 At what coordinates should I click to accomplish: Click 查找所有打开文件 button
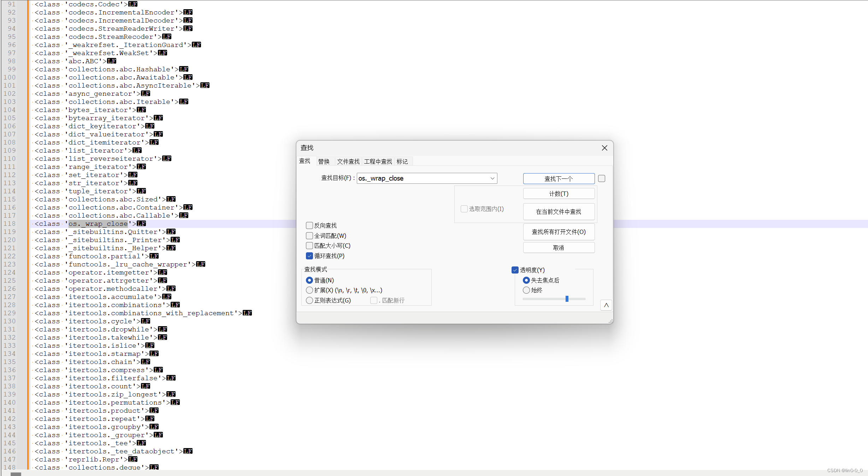[559, 232]
